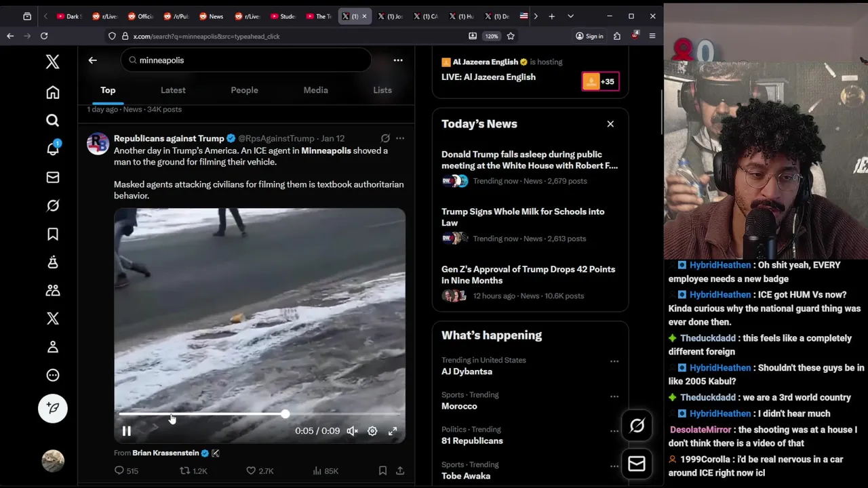Screen dimensions: 868x488
Task: Unmute the video sound
Action: [x=352, y=431]
